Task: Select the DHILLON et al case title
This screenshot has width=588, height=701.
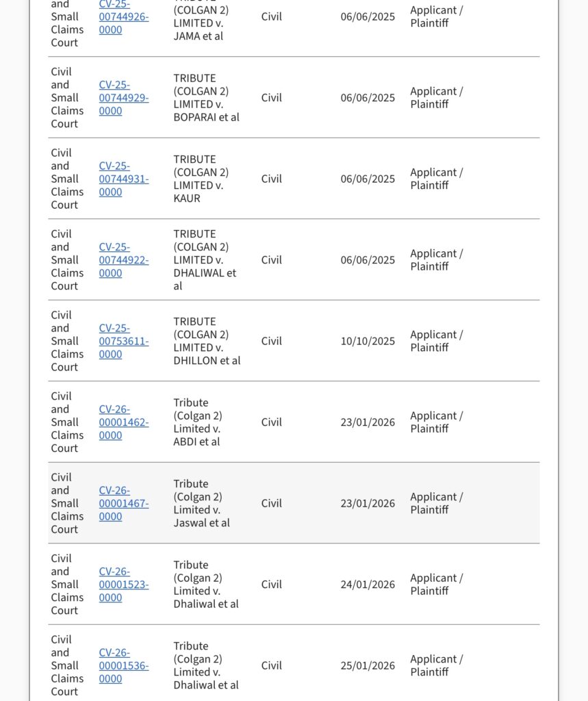Action: click(207, 341)
